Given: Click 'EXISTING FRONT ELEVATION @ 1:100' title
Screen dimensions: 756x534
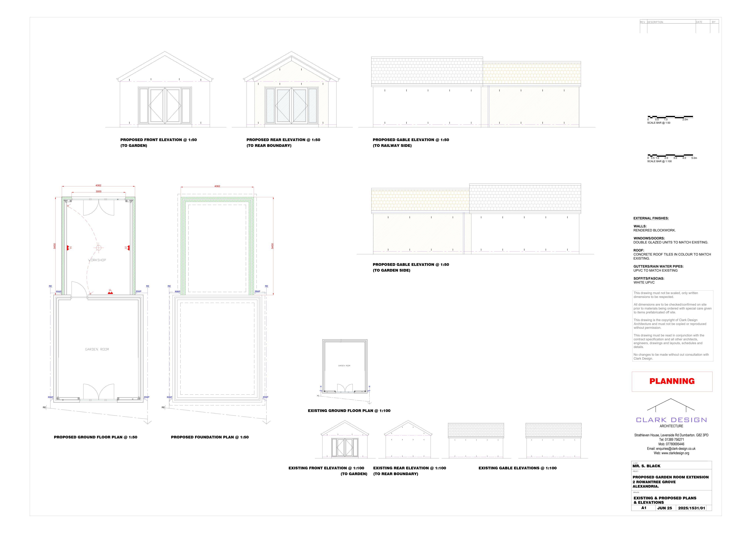Looking at the screenshot, I should (x=326, y=468).
